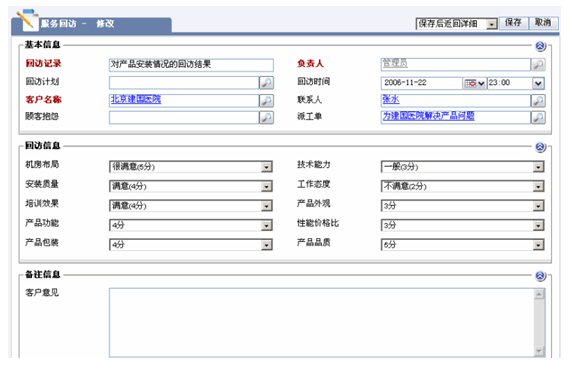
Task: Open the calendar picker for 回访时间 date
Action: click(474, 83)
